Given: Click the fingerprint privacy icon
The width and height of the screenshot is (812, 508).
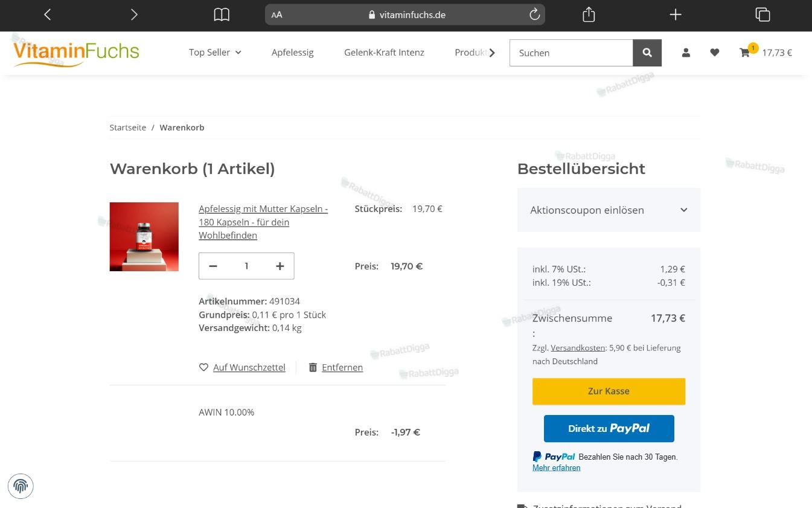Looking at the screenshot, I should click(x=21, y=486).
